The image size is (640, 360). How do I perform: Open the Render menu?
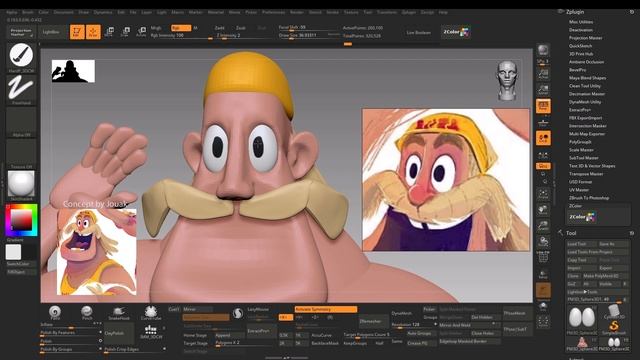coord(296,12)
